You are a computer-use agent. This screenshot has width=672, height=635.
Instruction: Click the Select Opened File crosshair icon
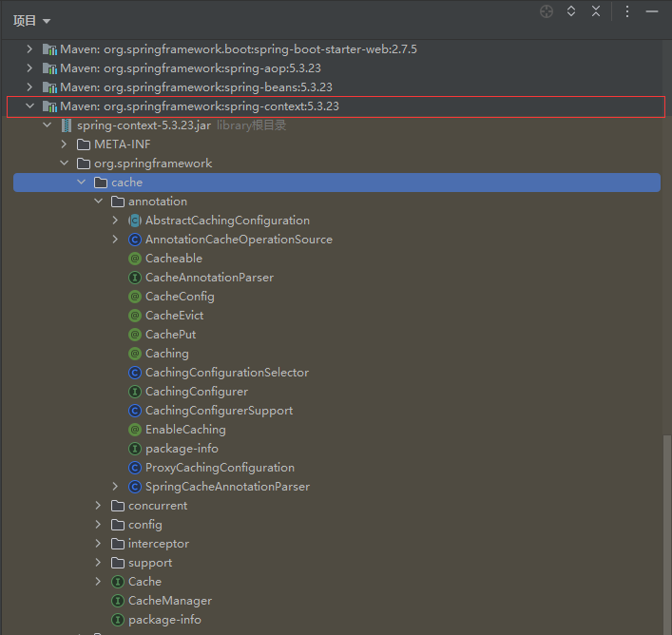547,11
